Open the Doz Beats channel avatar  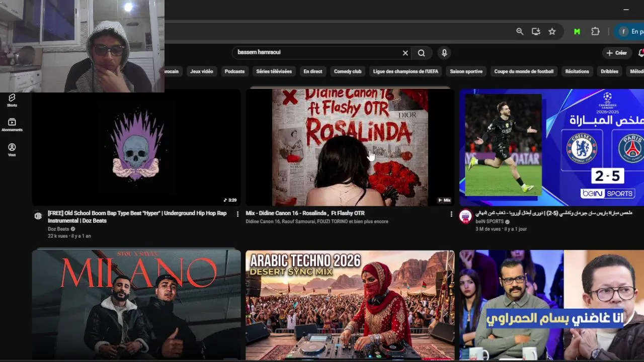click(38, 216)
